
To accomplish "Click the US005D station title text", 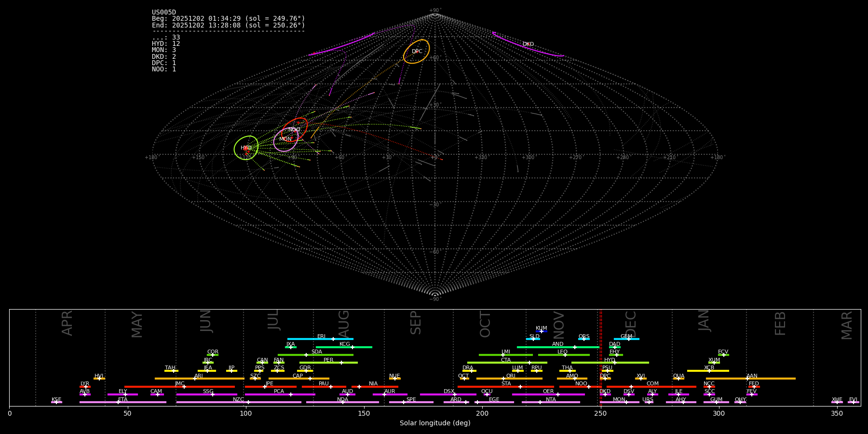I will click(x=164, y=13).
